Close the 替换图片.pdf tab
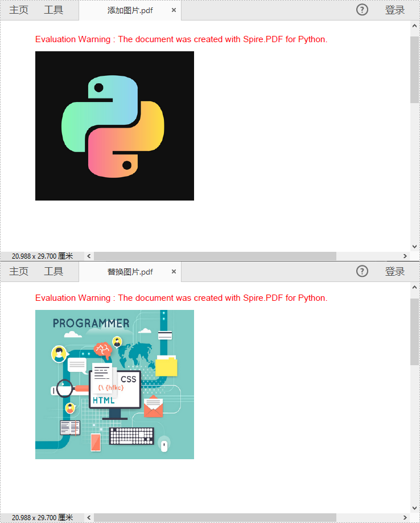 click(x=174, y=272)
